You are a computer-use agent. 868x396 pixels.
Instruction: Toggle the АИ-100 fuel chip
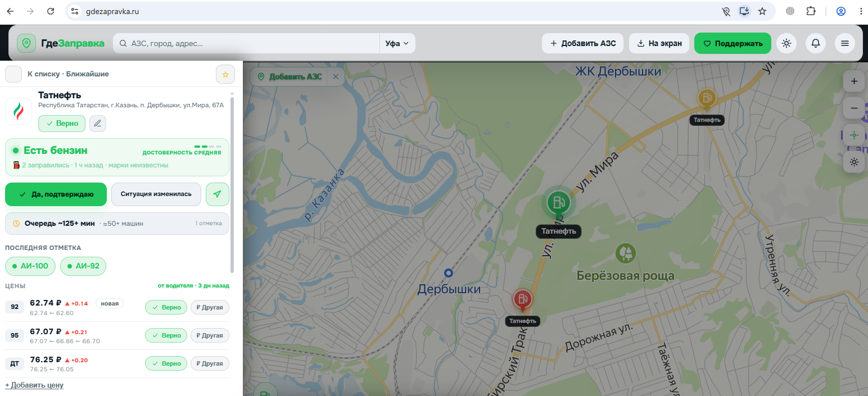tap(30, 266)
